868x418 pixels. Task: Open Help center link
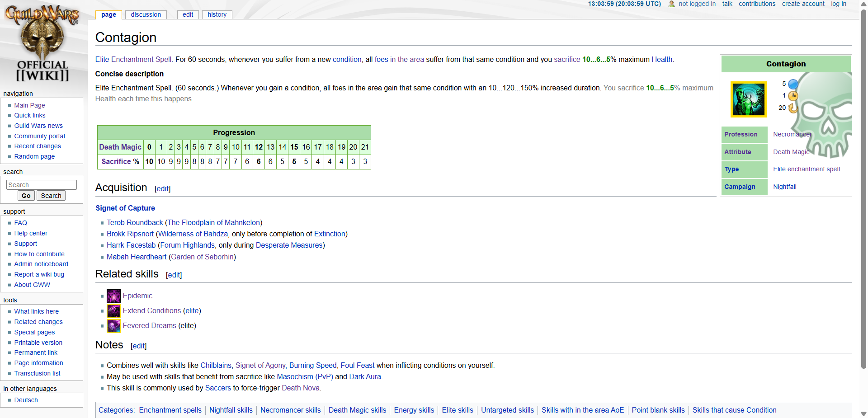[x=31, y=233]
